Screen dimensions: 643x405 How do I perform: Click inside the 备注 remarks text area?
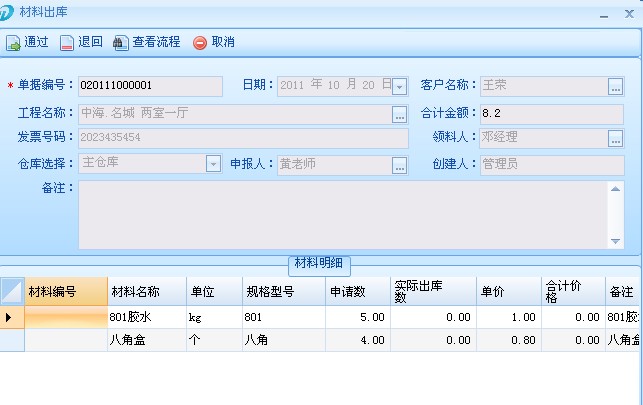pos(340,214)
